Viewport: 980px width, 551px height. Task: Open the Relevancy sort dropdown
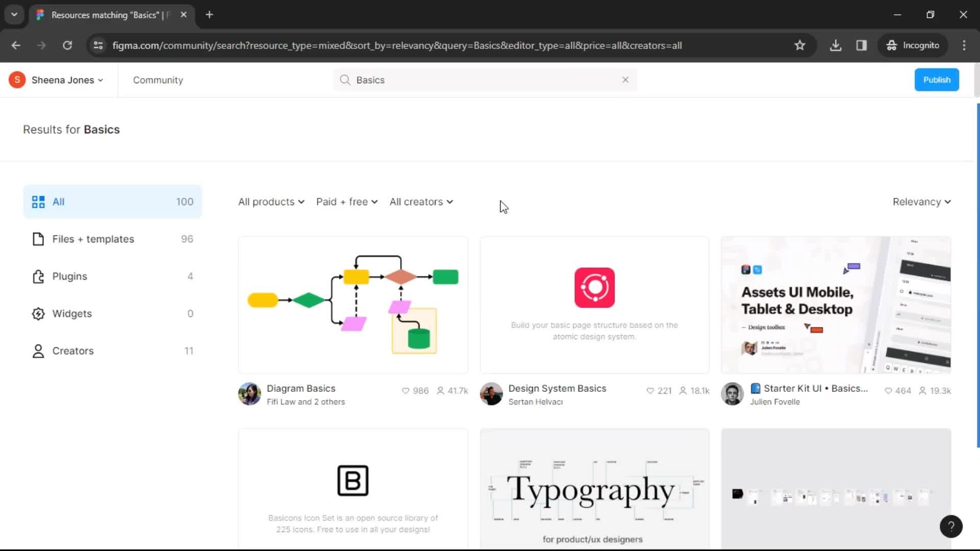pos(921,202)
